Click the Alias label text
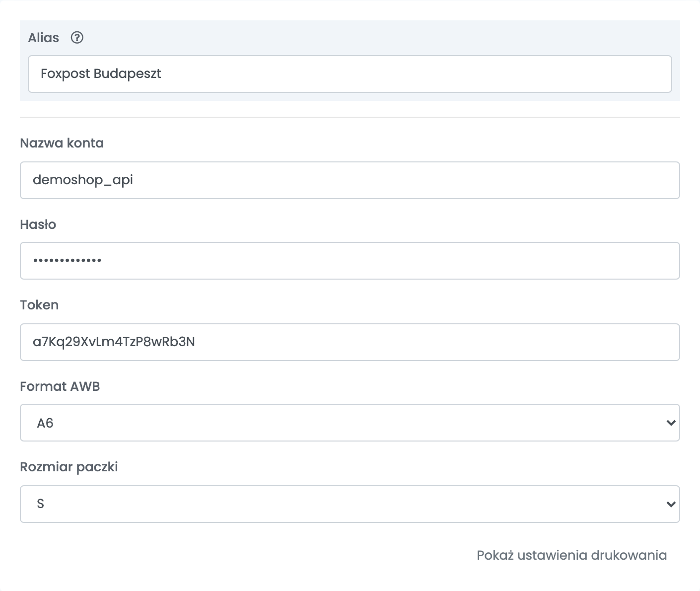Viewport: 700px width, 591px height. 44,38
